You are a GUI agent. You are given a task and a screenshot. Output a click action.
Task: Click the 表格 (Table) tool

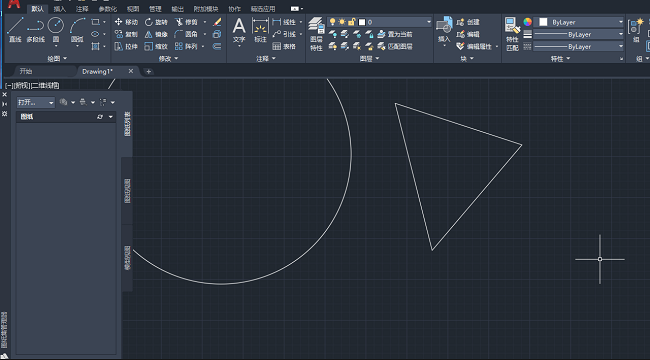coord(284,46)
